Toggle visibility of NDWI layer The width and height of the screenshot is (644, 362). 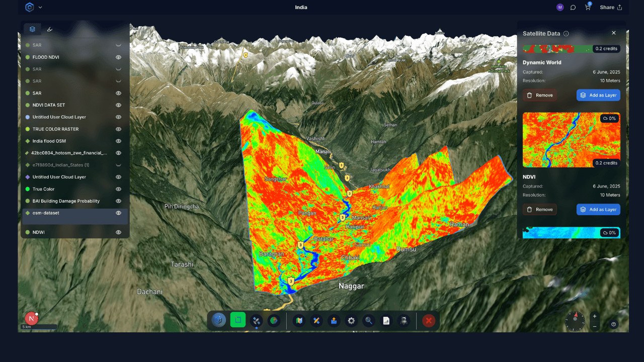(x=119, y=232)
